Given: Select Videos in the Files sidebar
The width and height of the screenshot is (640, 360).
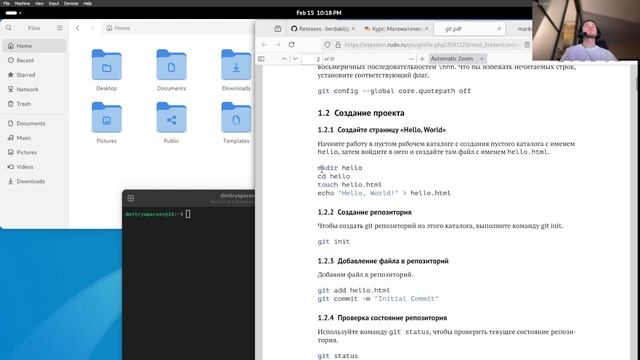Looking at the screenshot, I should coord(34,167).
